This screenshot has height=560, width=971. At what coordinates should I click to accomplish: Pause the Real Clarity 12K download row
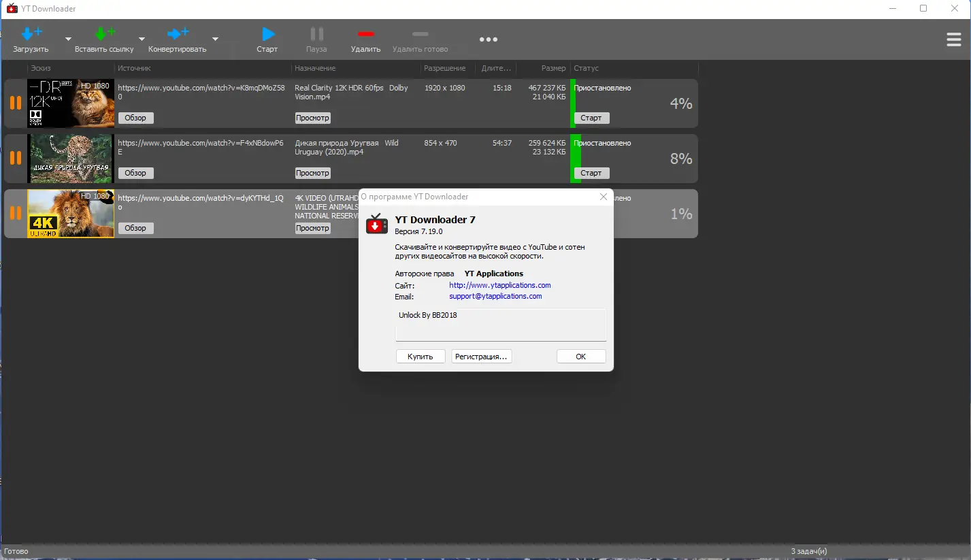[x=15, y=103]
